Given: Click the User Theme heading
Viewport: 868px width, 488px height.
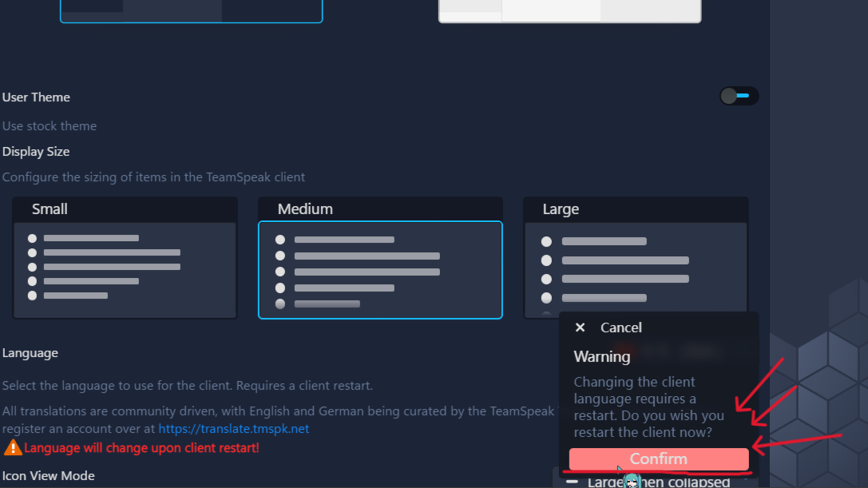Looking at the screenshot, I should (x=36, y=97).
